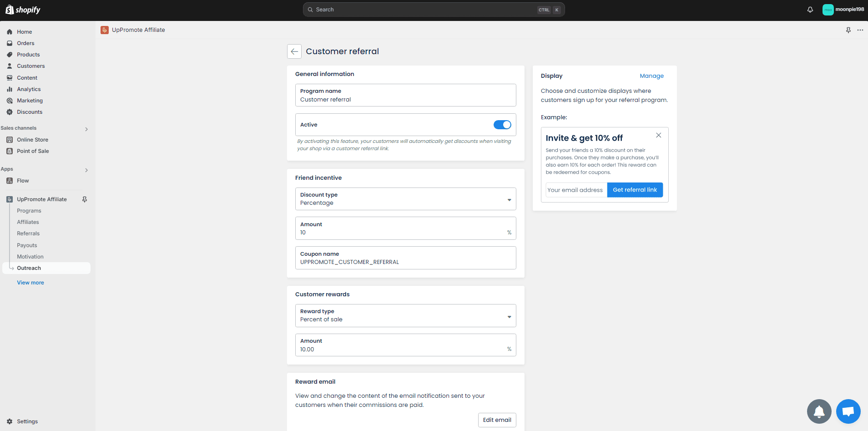The width and height of the screenshot is (868, 431).
Task: Open the Discount type dropdown
Action: [x=406, y=199]
